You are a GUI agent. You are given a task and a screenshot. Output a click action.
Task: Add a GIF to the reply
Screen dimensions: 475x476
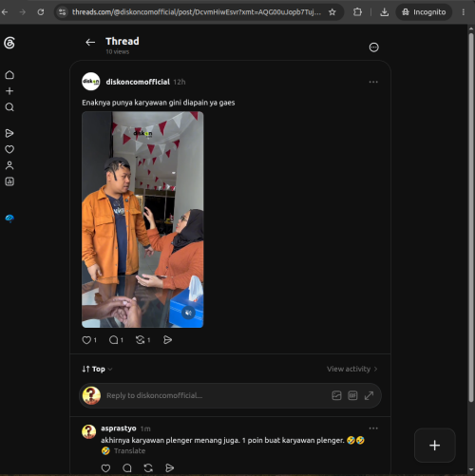point(352,395)
